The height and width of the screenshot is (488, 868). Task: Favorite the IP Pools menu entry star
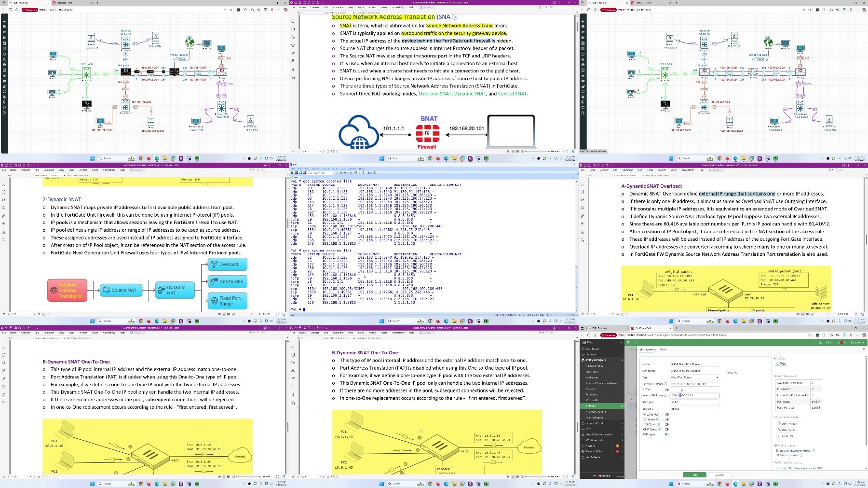coord(622,406)
